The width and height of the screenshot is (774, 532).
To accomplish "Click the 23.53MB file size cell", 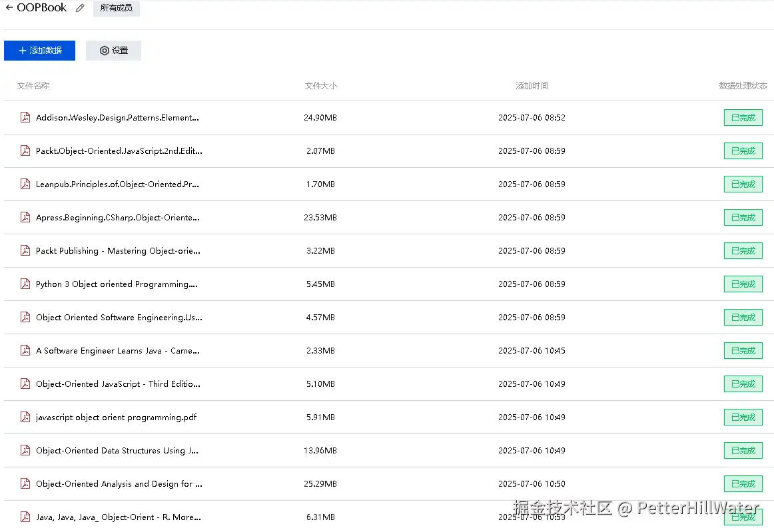I will [320, 218].
